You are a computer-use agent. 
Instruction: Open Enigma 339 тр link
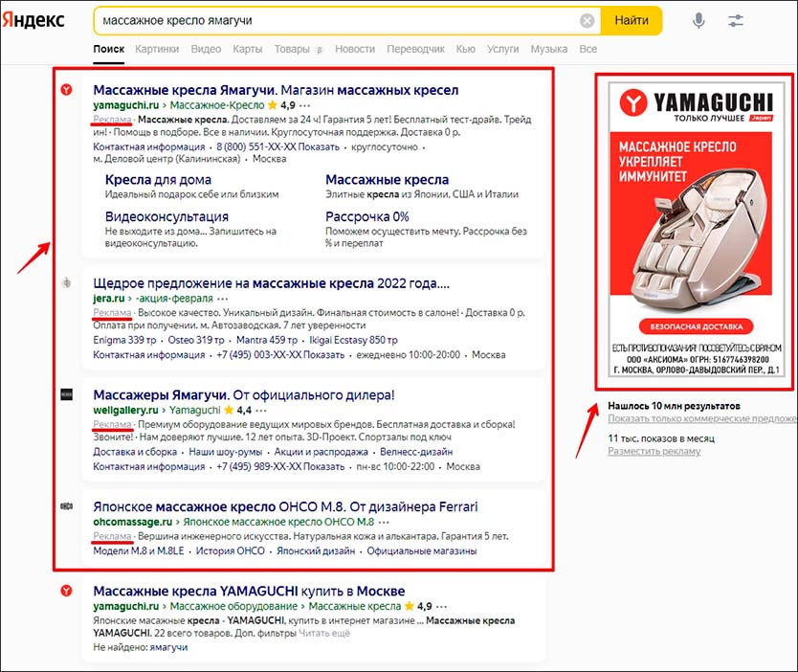[x=124, y=340]
